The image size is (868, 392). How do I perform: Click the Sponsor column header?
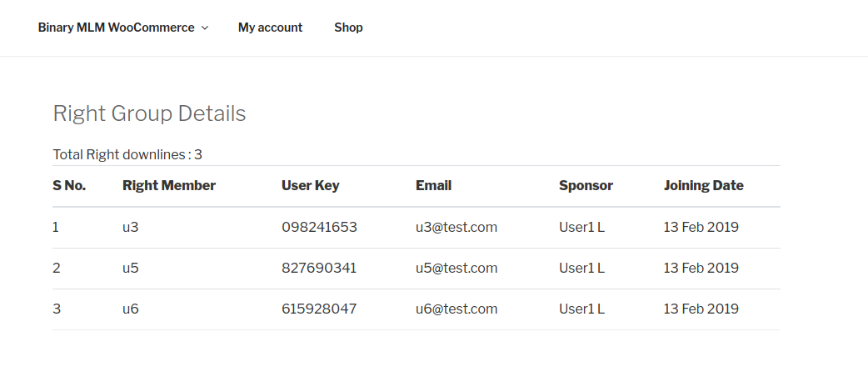tap(586, 186)
